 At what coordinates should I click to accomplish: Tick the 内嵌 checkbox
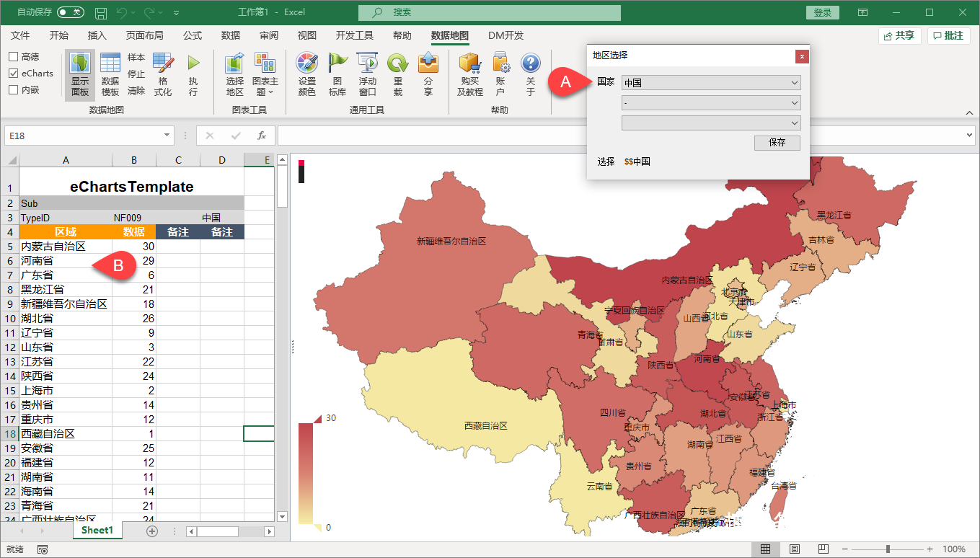pos(14,90)
